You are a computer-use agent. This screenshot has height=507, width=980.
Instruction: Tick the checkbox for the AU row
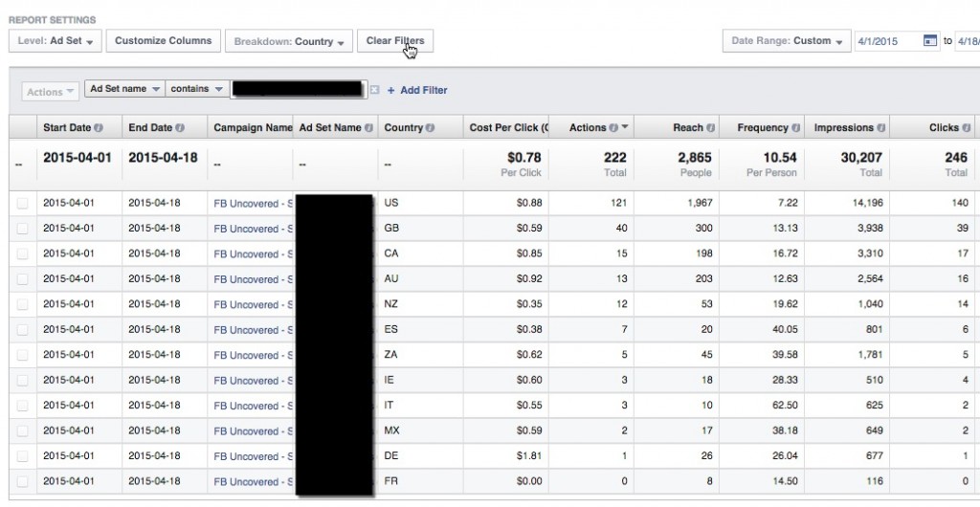point(23,279)
